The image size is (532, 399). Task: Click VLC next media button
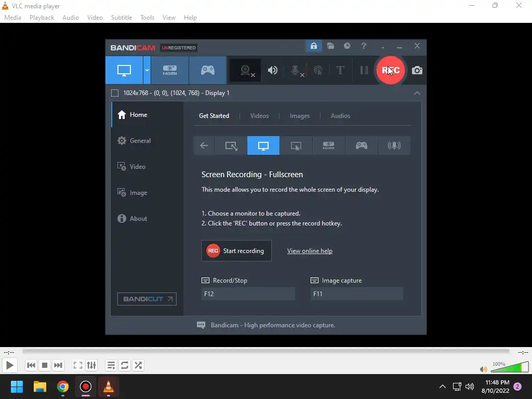(58, 365)
